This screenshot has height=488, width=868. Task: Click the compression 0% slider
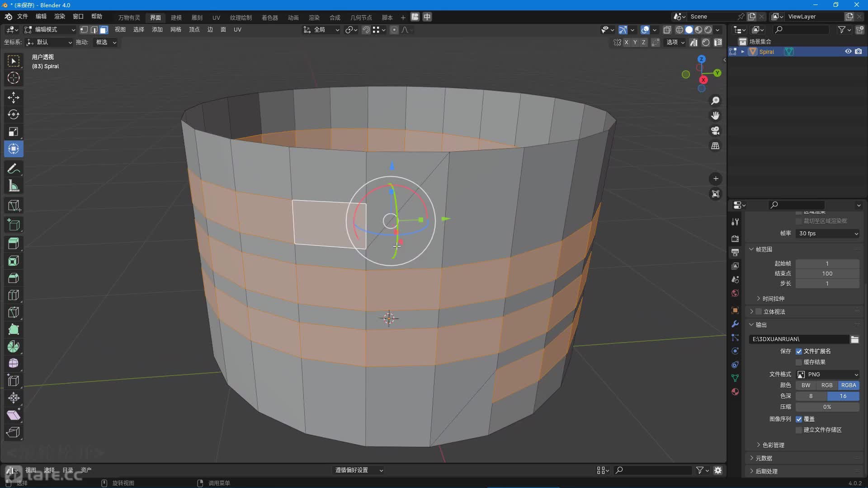(827, 407)
